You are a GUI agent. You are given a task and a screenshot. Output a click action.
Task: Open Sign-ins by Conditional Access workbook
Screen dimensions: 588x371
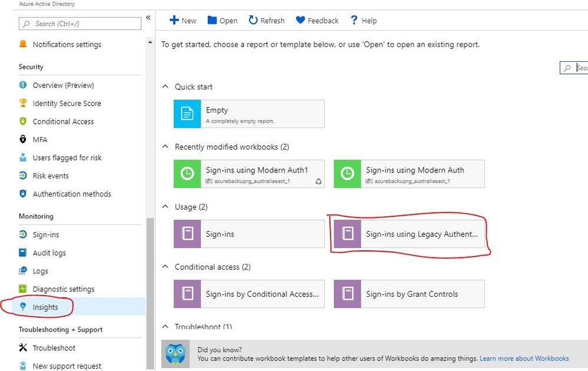click(249, 294)
